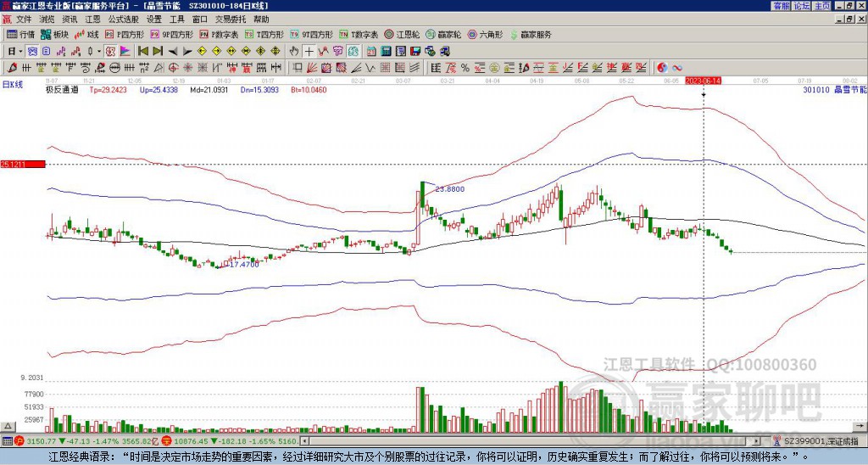868x465 pixels.
Task: Open the 六角形 hexagon tool
Action: [485, 34]
